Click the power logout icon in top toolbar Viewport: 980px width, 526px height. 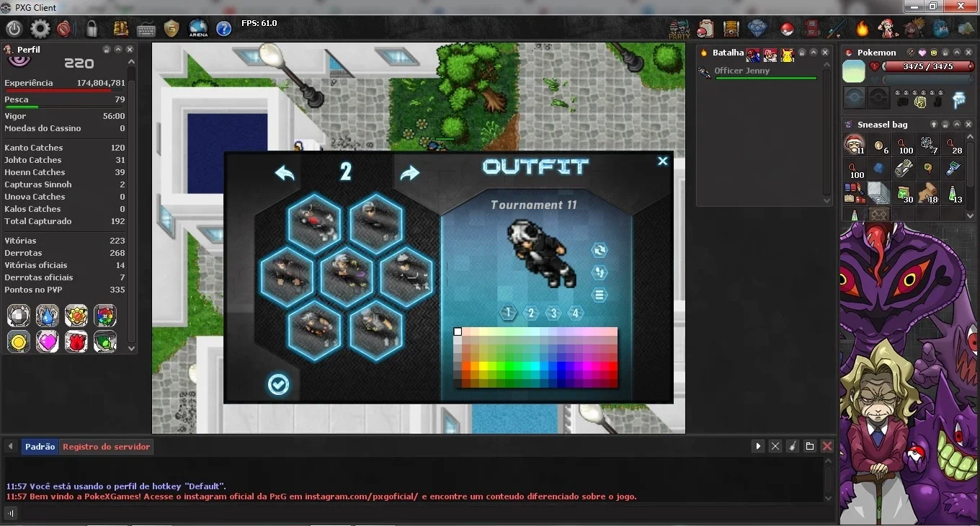[14, 29]
